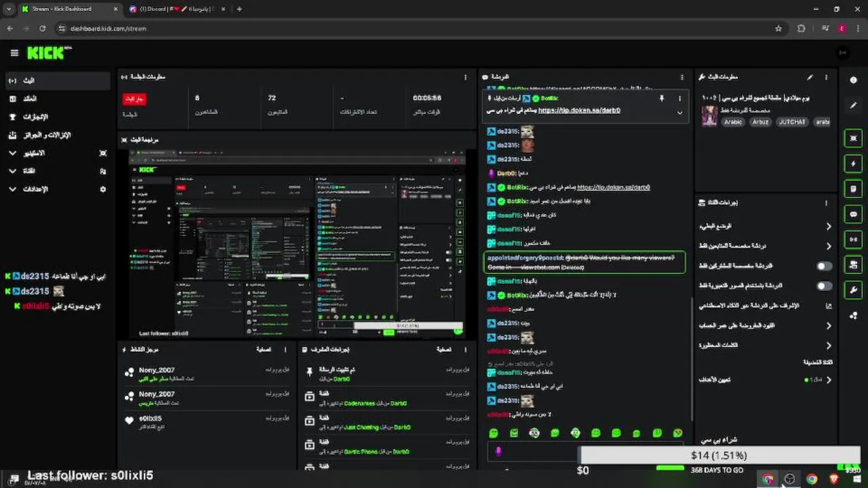
Task: Expand the last arrow row above the goals section
Action: coord(765,345)
